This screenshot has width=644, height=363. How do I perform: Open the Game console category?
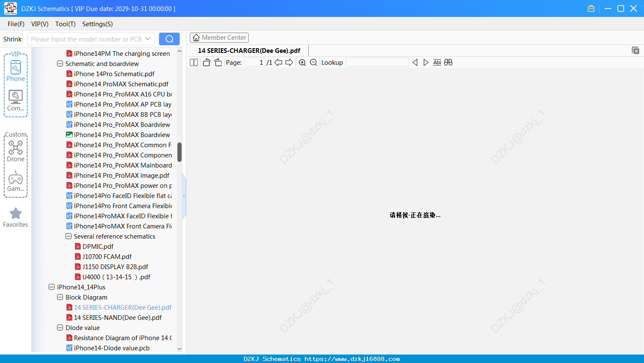click(16, 181)
